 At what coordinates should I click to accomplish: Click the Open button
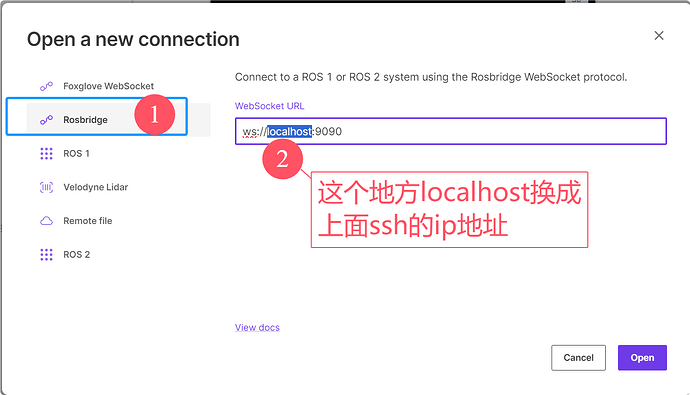642,358
